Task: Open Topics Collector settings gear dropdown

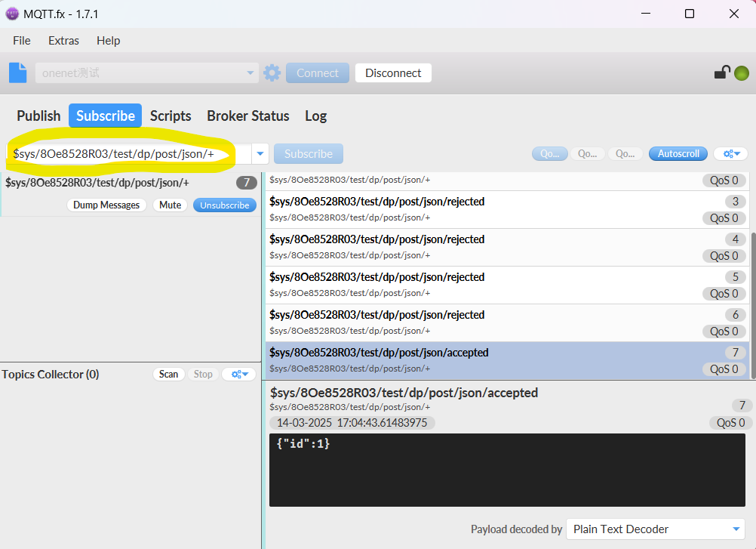Action: click(x=239, y=375)
